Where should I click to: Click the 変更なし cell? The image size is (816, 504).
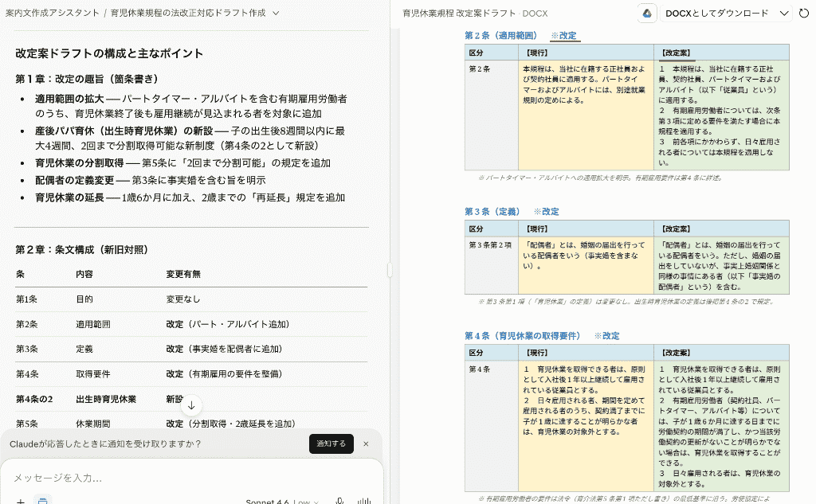click(183, 299)
